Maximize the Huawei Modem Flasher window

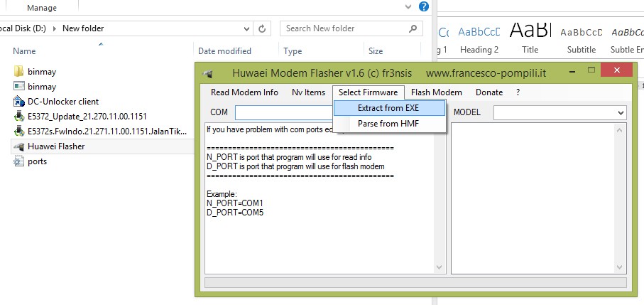pyautogui.click(x=591, y=70)
